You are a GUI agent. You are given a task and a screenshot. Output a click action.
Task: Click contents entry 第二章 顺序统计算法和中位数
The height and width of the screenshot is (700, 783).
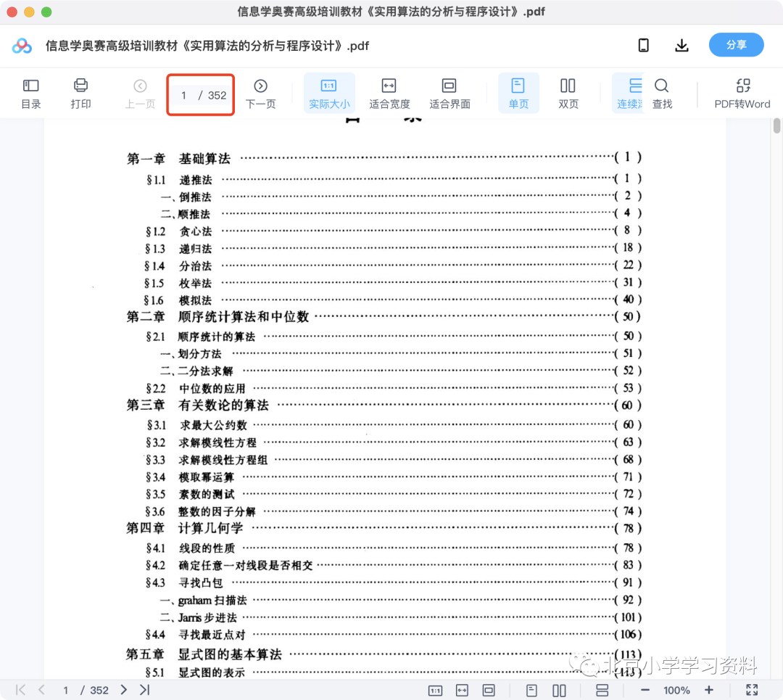click(x=384, y=317)
